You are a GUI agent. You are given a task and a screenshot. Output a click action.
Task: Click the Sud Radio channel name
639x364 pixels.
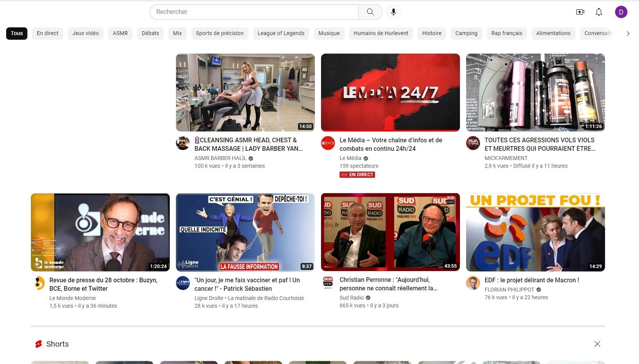(352, 298)
